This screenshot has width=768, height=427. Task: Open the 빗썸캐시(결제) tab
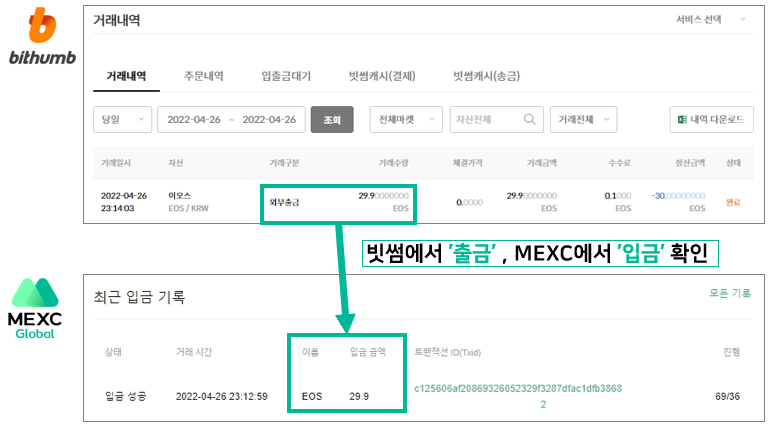pos(382,76)
